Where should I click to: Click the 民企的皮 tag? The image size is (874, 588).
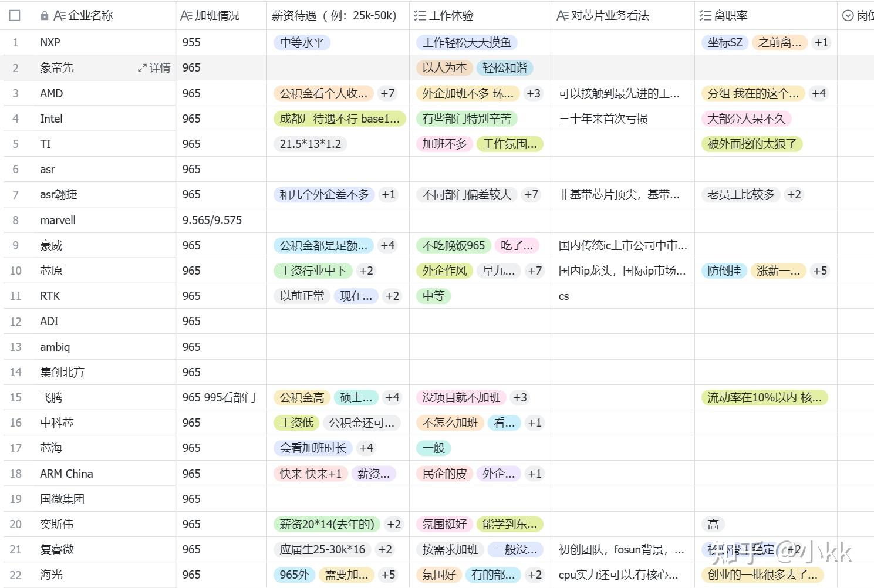[x=444, y=474]
